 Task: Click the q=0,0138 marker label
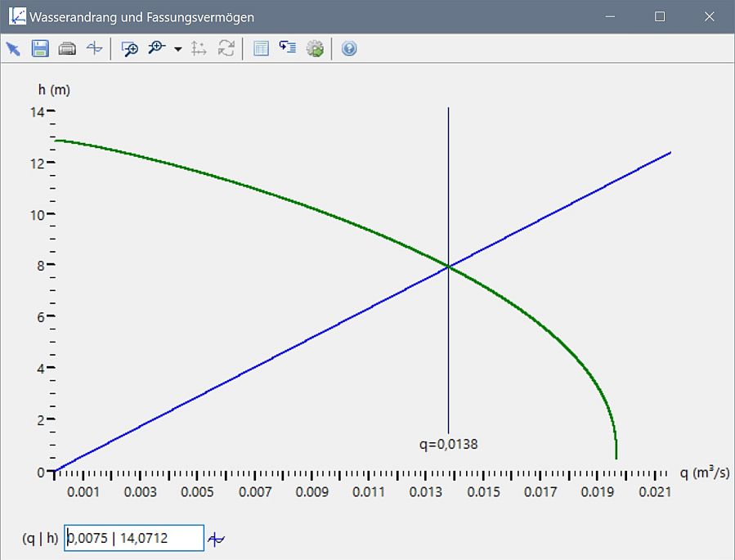(448, 445)
